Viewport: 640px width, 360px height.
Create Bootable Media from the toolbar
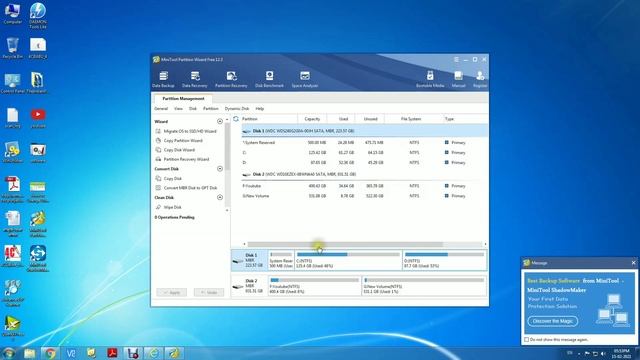[x=430, y=79]
